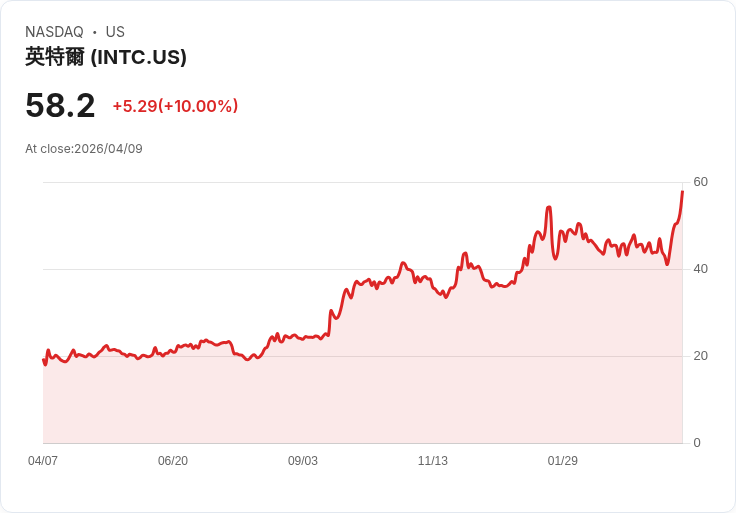736x513 pixels.
Task: Click the price jump just after 09/03
Action: tap(331, 312)
